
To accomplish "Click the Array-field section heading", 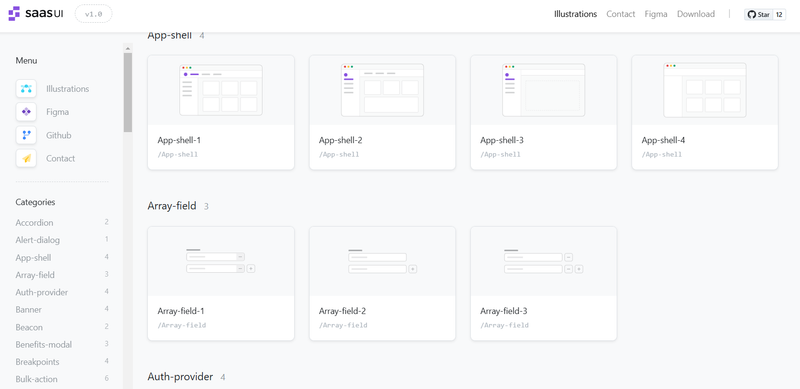I will [x=172, y=206].
